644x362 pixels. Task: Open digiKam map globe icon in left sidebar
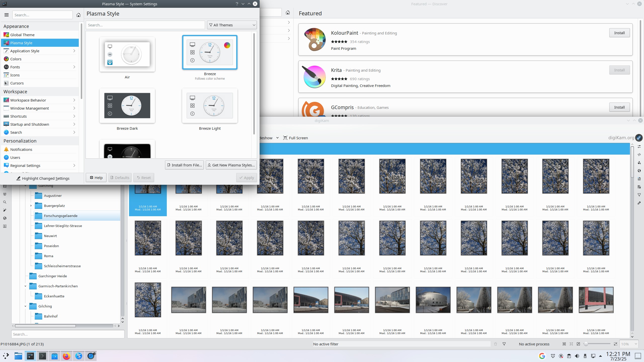click(x=5, y=218)
